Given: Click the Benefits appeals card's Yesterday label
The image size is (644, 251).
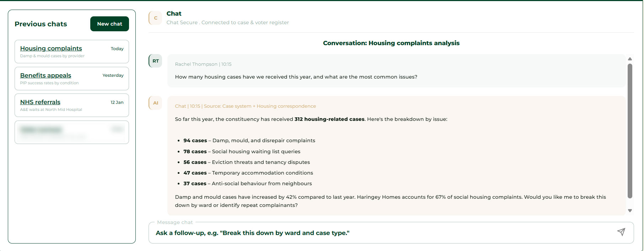Looking at the screenshot, I should (x=113, y=75).
